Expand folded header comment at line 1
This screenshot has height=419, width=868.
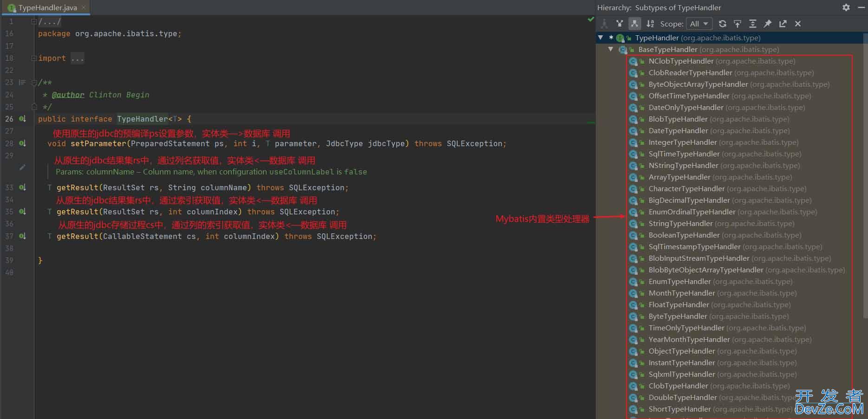[33, 21]
